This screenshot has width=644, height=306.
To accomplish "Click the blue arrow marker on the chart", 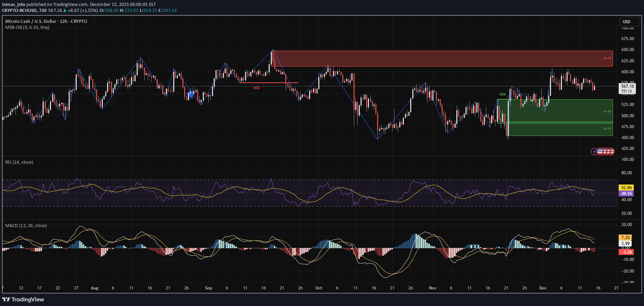I will click(191, 94).
